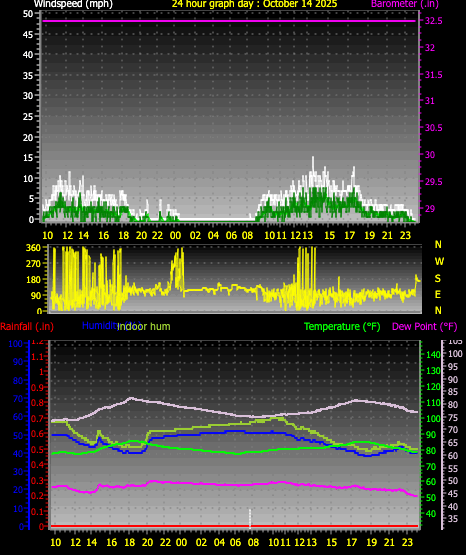
Task: Click the blue "Humidity" legend label
Action: 100,326
